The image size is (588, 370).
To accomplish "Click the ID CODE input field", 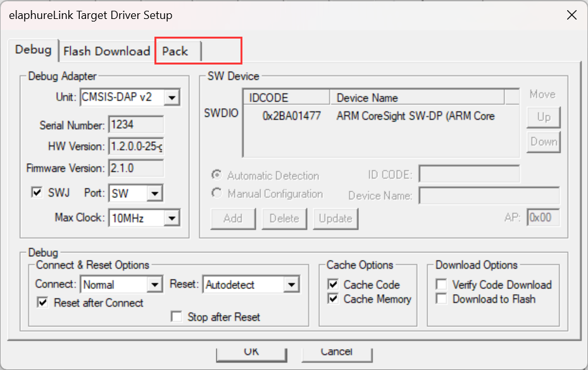I will 469,175.
